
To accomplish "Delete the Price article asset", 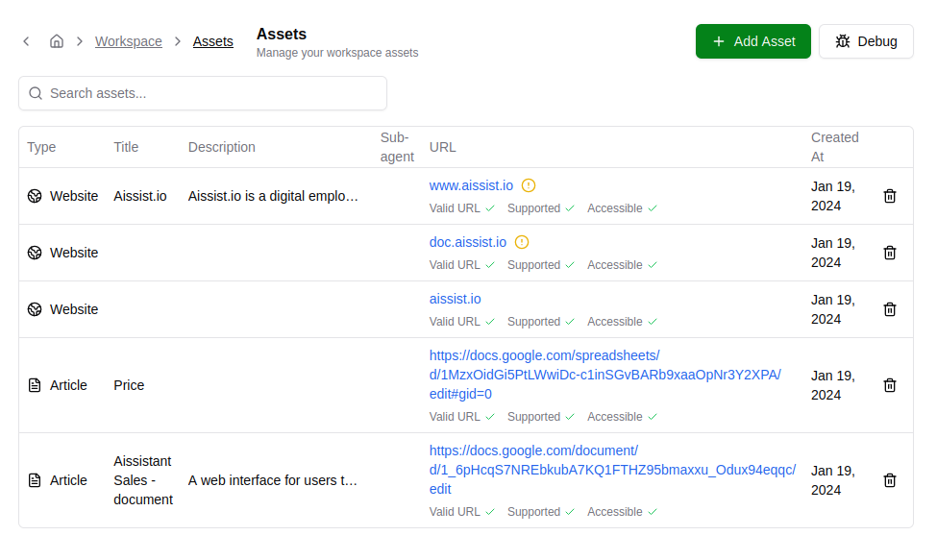I will tap(890, 385).
